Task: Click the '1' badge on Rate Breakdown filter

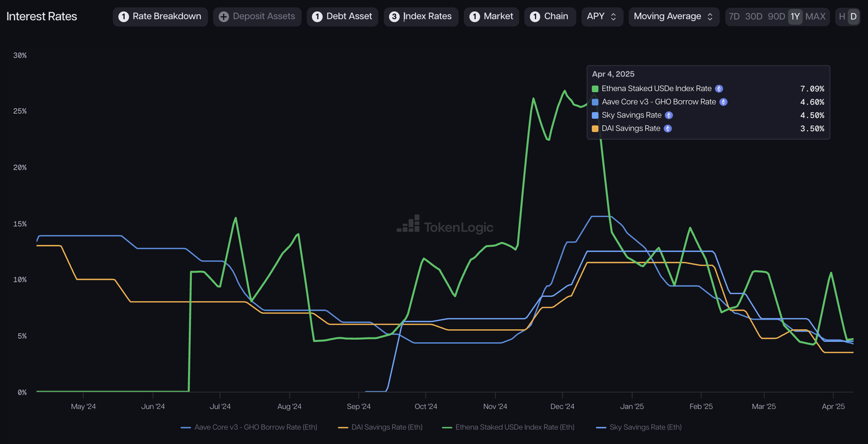Action: pos(124,17)
